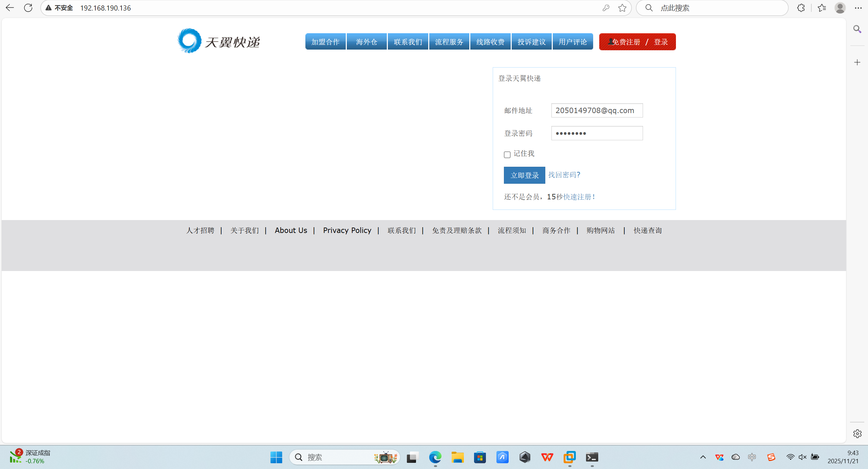Click the user profile avatar icon
The height and width of the screenshot is (469, 868).
click(x=840, y=8)
